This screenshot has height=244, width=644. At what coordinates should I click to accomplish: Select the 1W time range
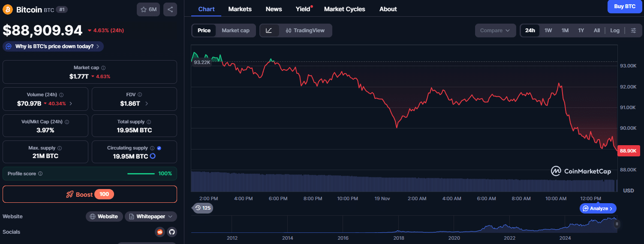point(548,30)
